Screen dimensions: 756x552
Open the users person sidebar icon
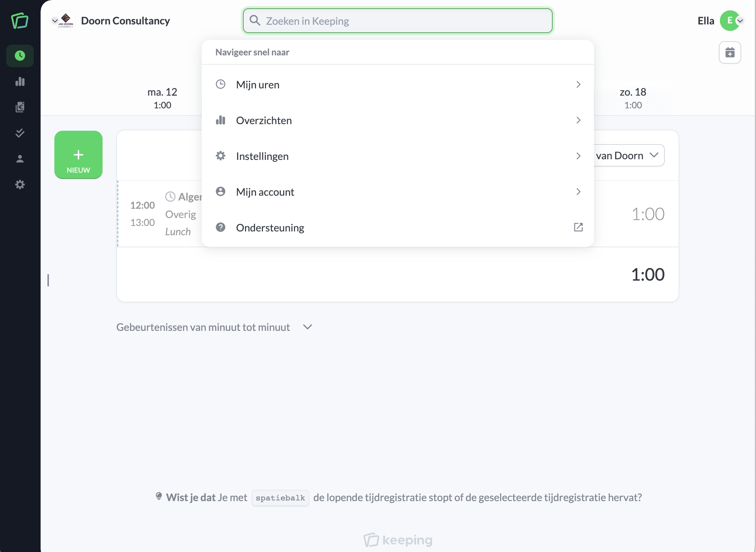tap(20, 159)
